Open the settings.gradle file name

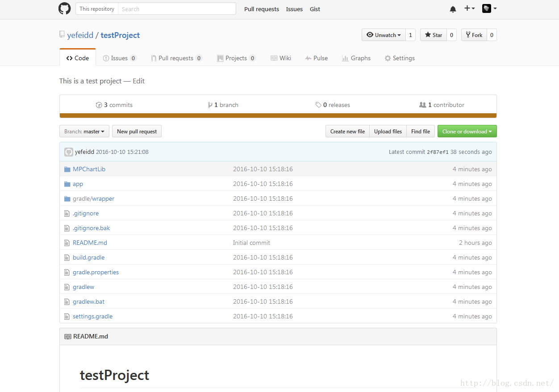(x=92, y=316)
